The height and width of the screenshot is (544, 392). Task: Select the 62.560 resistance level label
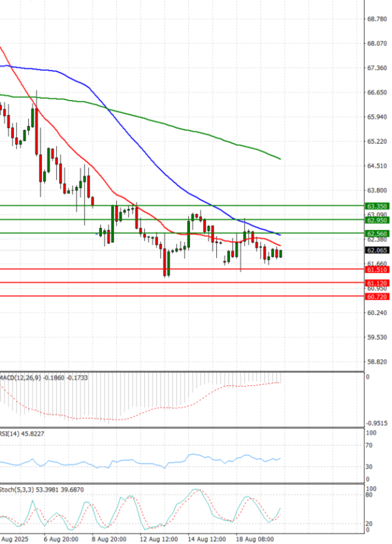tap(377, 234)
